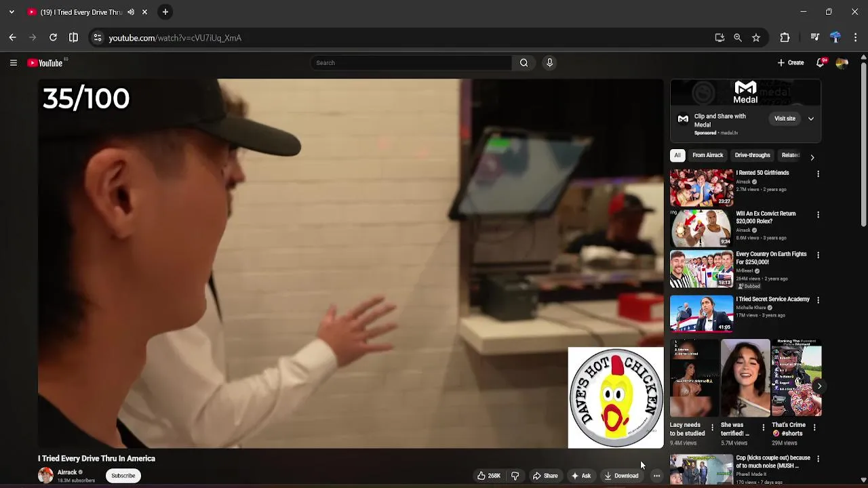Open browser extensions puzzle icon
Image resolution: width=868 pixels, height=488 pixels.
[785, 38]
